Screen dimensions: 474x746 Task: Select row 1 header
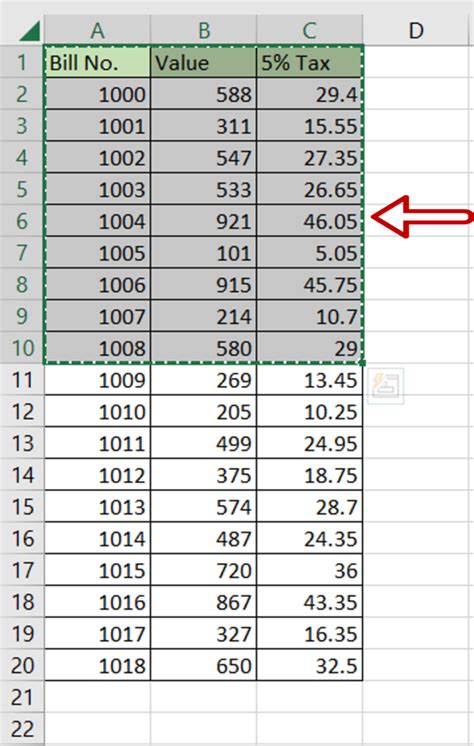[x=22, y=62]
